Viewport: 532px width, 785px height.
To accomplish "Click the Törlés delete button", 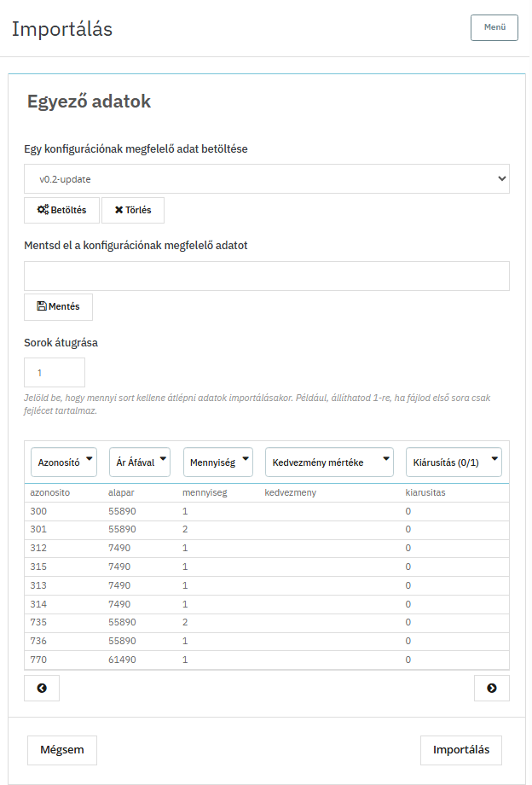I will pyautogui.click(x=132, y=210).
